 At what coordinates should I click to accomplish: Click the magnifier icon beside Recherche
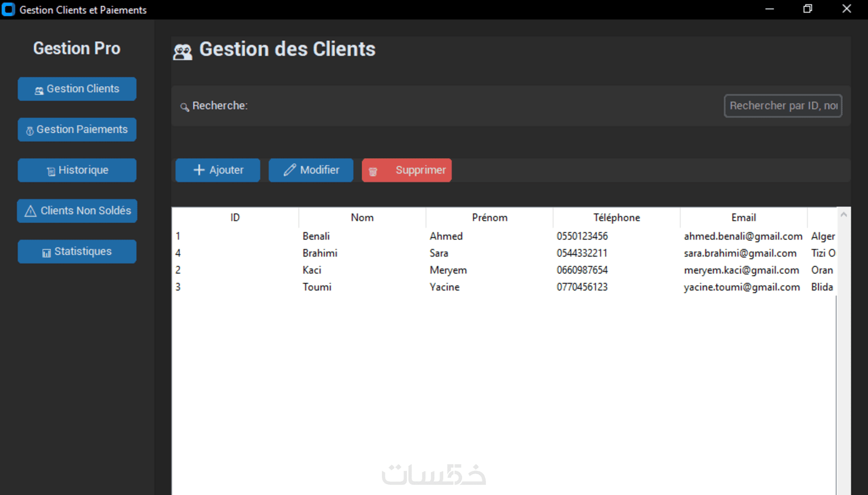pos(184,107)
